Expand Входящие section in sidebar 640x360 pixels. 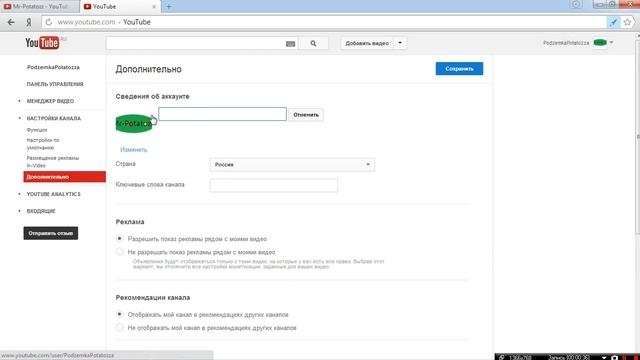point(20,211)
